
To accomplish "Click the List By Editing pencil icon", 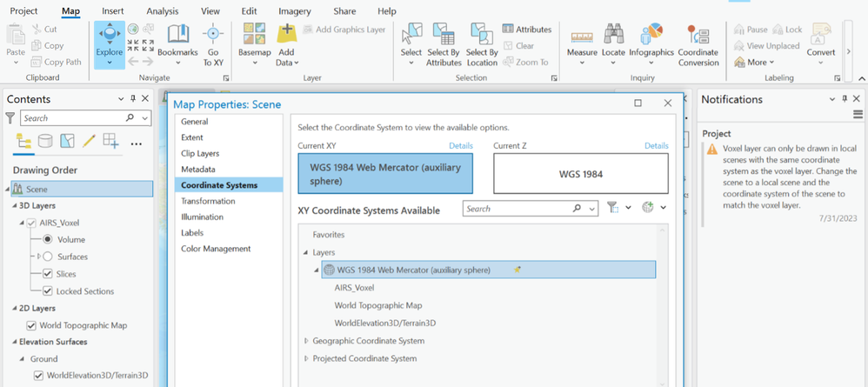I will click(89, 141).
